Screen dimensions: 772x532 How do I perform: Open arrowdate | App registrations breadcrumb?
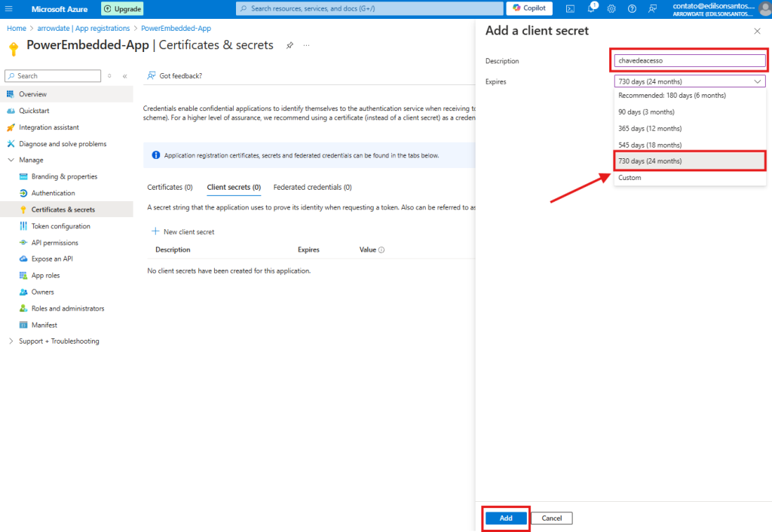(x=84, y=28)
